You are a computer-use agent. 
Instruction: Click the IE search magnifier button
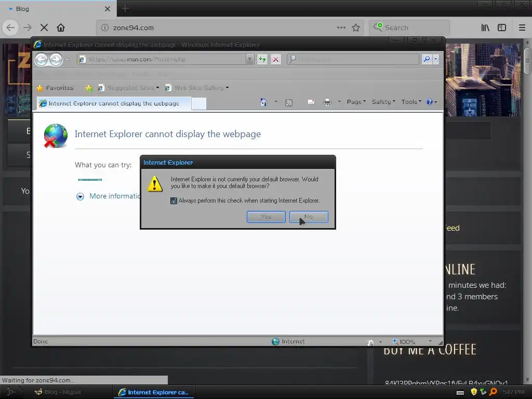point(427,59)
